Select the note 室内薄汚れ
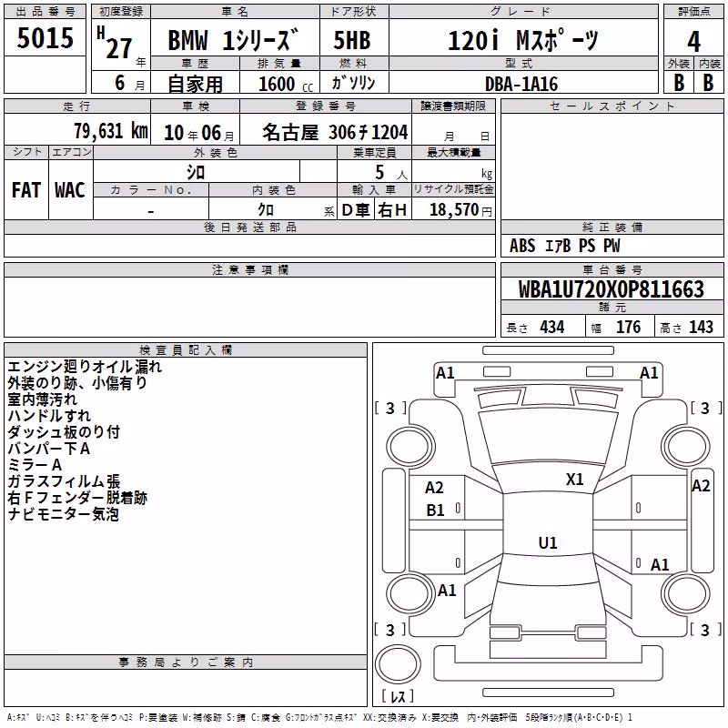Viewport: 728px width, 728px height. click(x=42, y=399)
